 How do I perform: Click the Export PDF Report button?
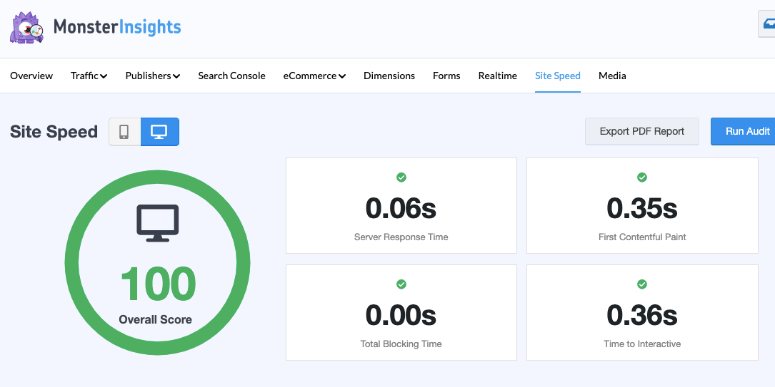(x=642, y=131)
